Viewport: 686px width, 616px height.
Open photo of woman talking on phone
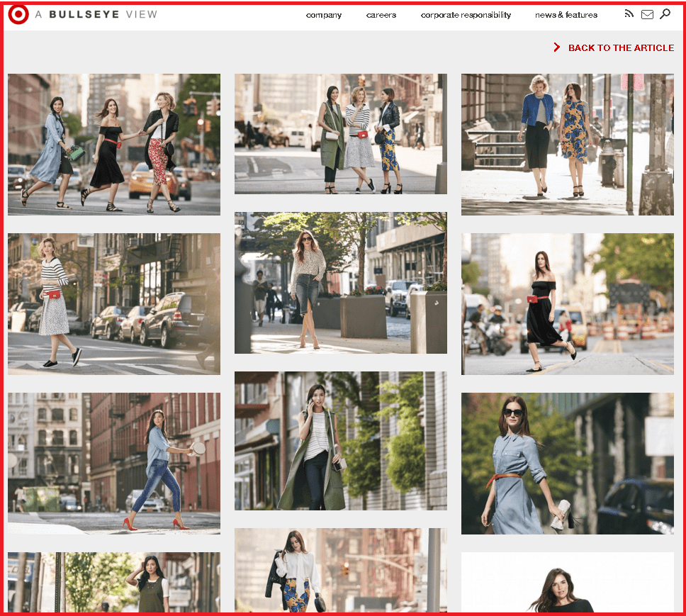[x=341, y=440]
